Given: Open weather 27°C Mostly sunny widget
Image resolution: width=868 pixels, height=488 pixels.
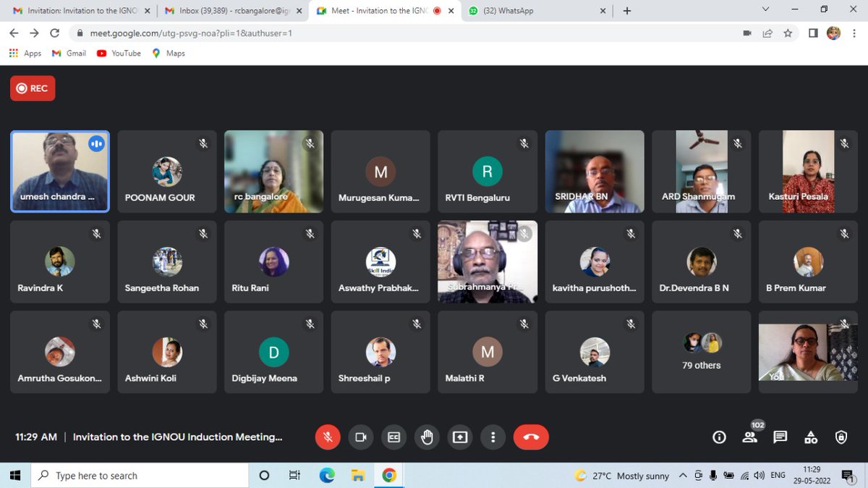Looking at the screenshot, I should coord(622,476).
